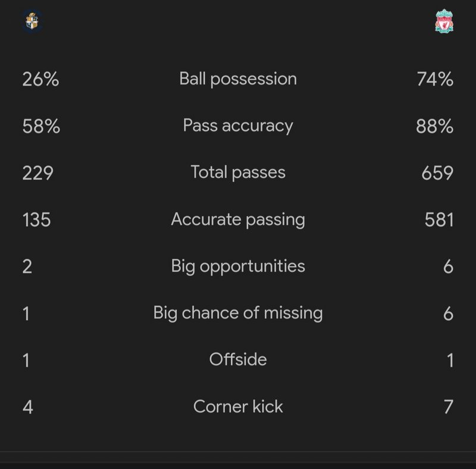
Task: Click the Liverpool club crest
Action: (x=444, y=21)
